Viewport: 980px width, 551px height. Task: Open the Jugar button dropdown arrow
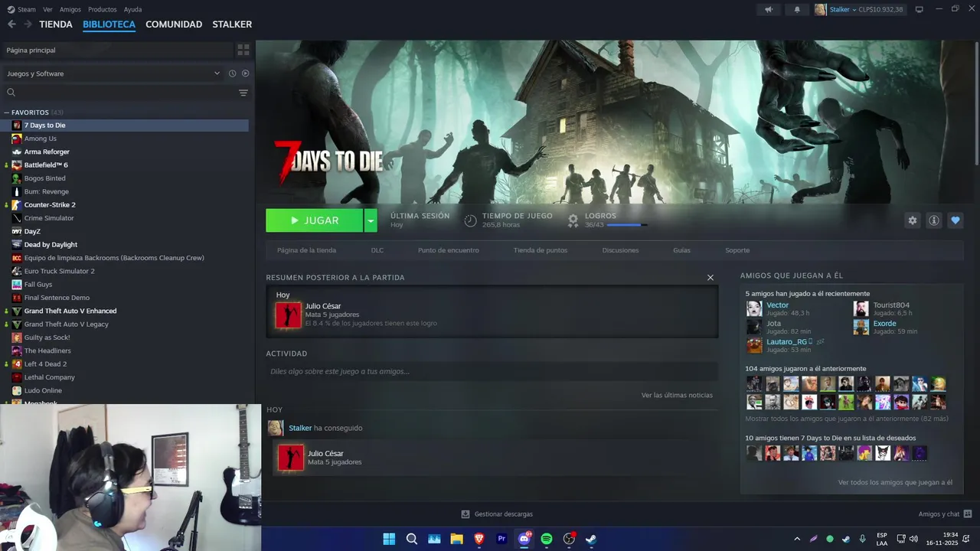click(x=371, y=220)
